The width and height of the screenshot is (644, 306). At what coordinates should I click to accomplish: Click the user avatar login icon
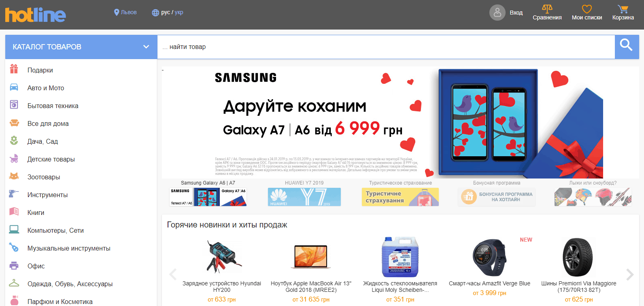(x=497, y=13)
